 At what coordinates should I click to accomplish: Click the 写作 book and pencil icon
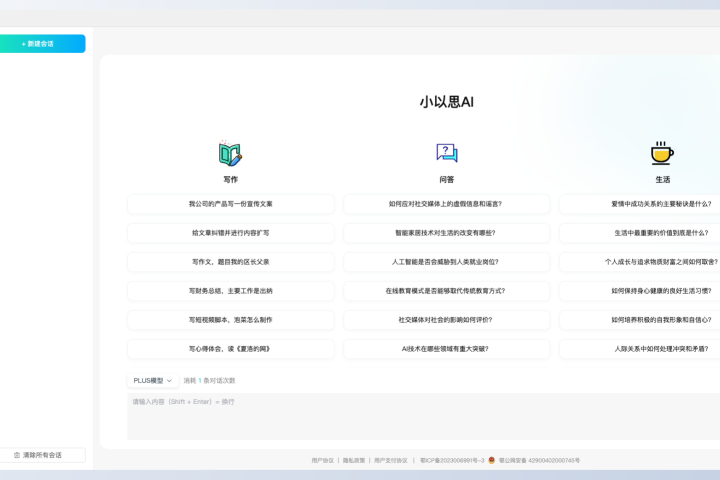coord(231,154)
